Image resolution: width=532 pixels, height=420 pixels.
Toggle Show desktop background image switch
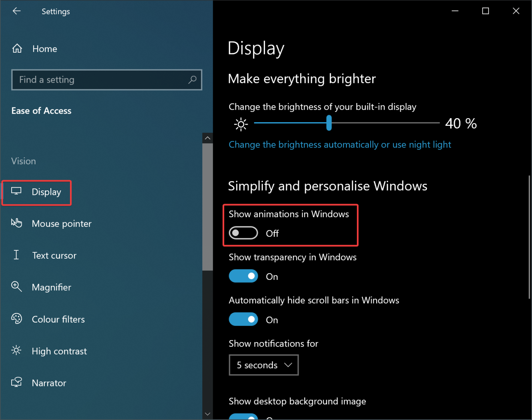tap(243, 416)
